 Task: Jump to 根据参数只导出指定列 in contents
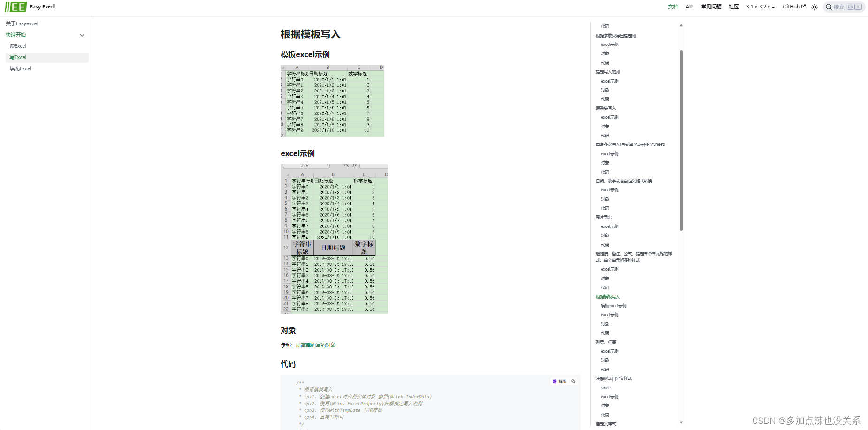tap(616, 36)
